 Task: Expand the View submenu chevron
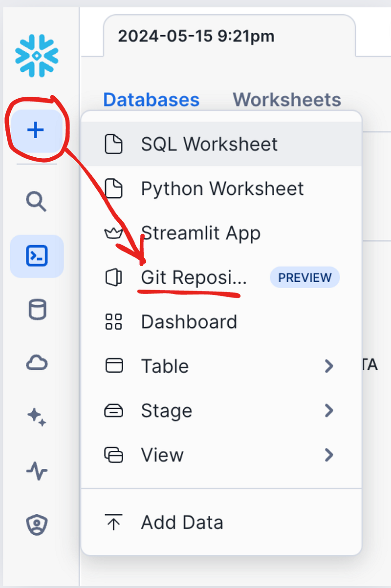pos(329,455)
